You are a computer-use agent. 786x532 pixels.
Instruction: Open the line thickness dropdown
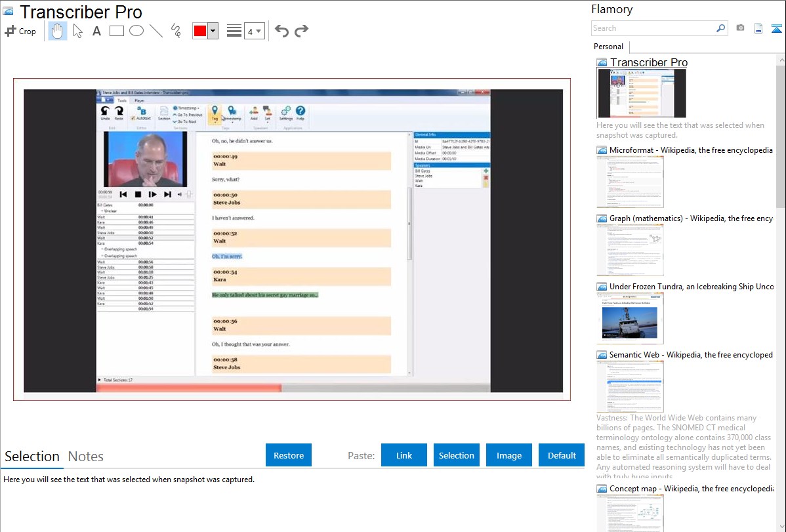[x=254, y=31]
